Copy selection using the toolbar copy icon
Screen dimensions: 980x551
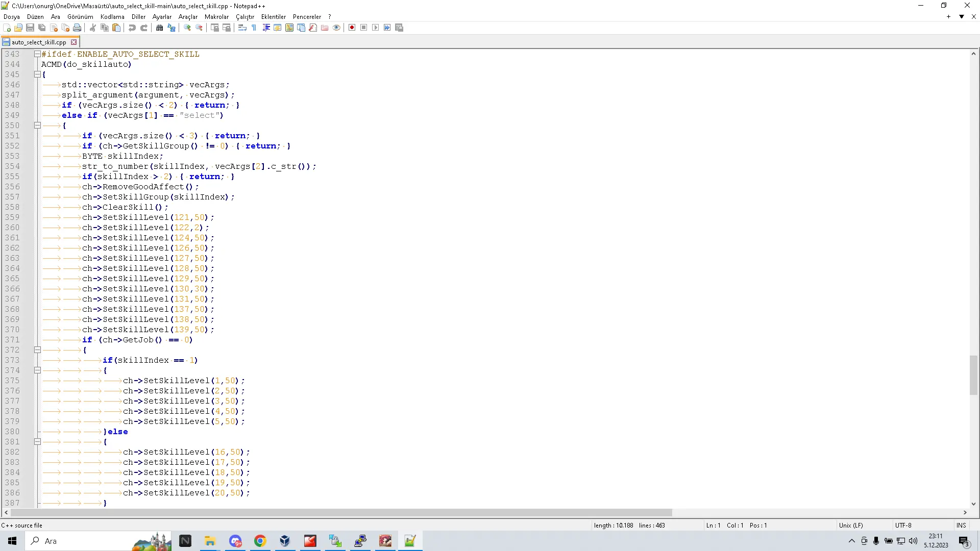coord(105,28)
